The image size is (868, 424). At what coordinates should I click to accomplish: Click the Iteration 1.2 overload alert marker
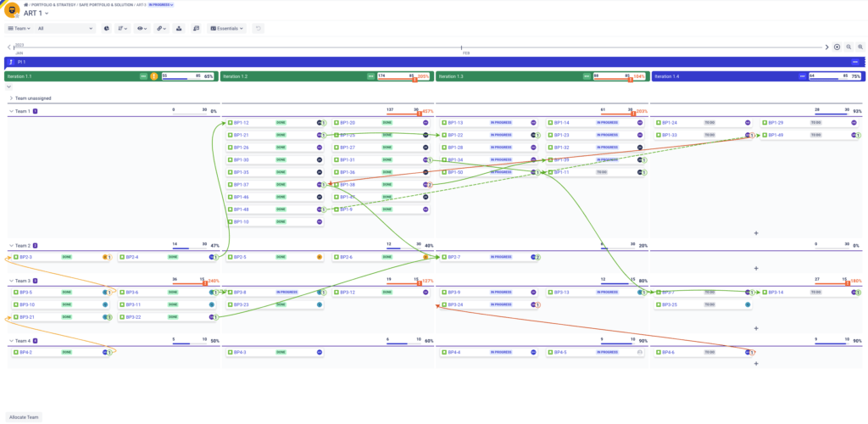415,81
